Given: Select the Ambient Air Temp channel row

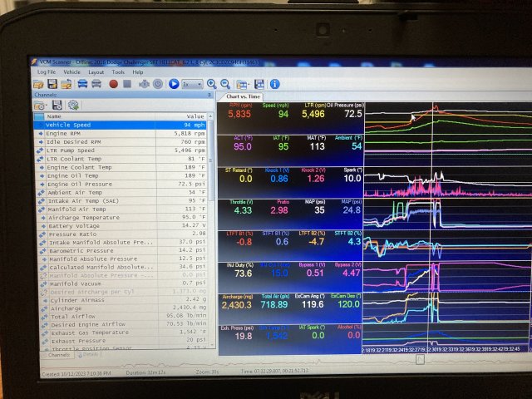Looking at the screenshot, I should (123, 193).
